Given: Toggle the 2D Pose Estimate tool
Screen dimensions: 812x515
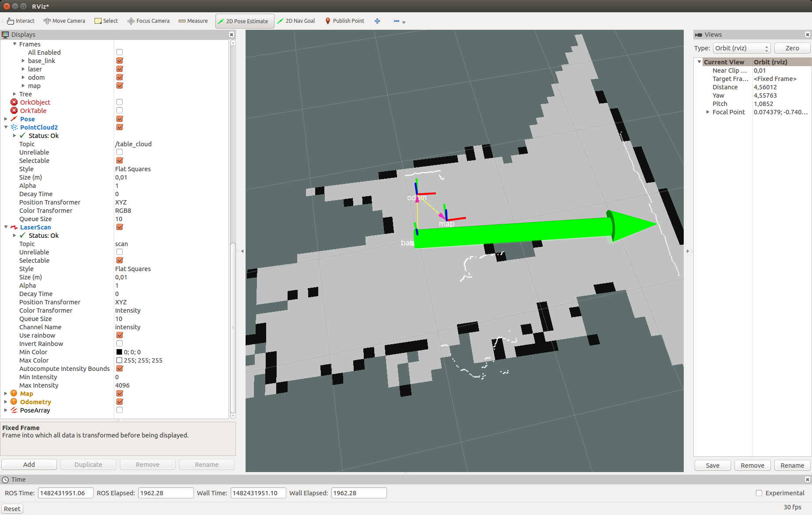Looking at the screenshot, I should click(245, 21).
